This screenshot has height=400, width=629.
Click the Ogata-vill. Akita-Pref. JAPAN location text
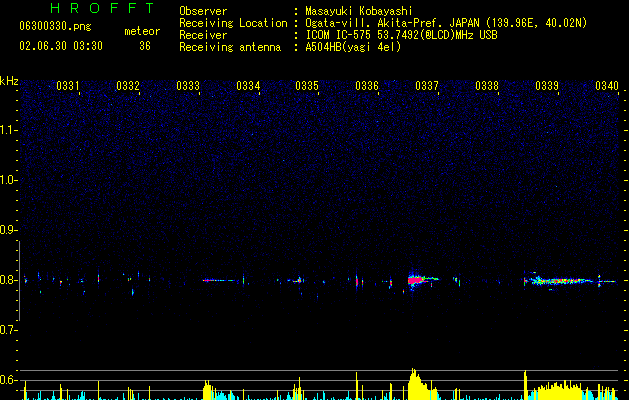[x=446, y=23]
